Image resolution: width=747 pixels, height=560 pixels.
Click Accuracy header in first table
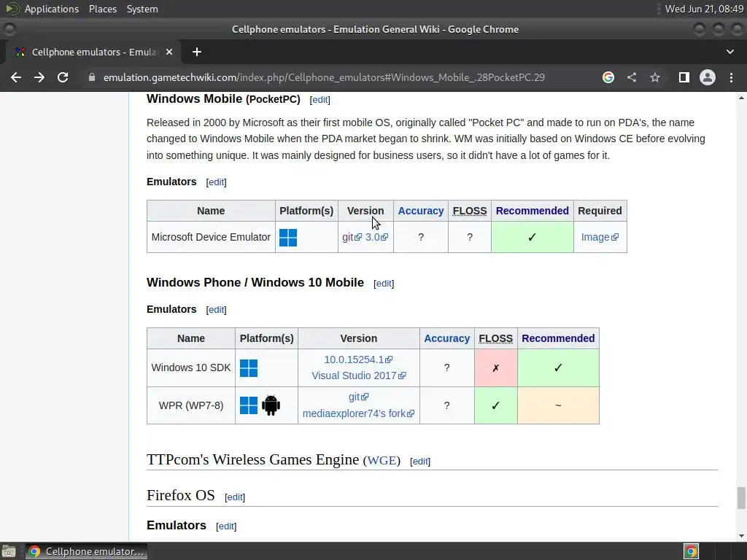pos(421,211)
